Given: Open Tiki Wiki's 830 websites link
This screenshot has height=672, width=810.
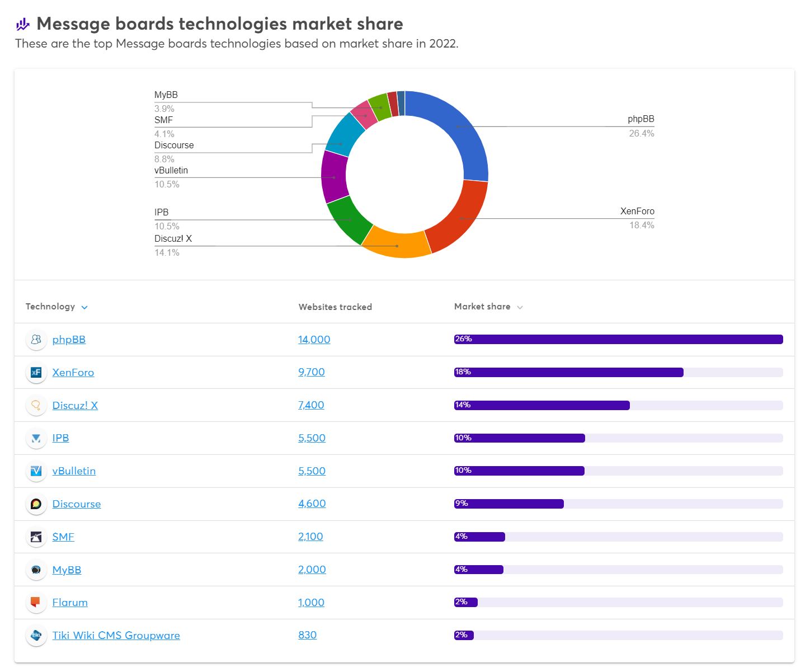Looking at the screenshot, I should point(307,635).
